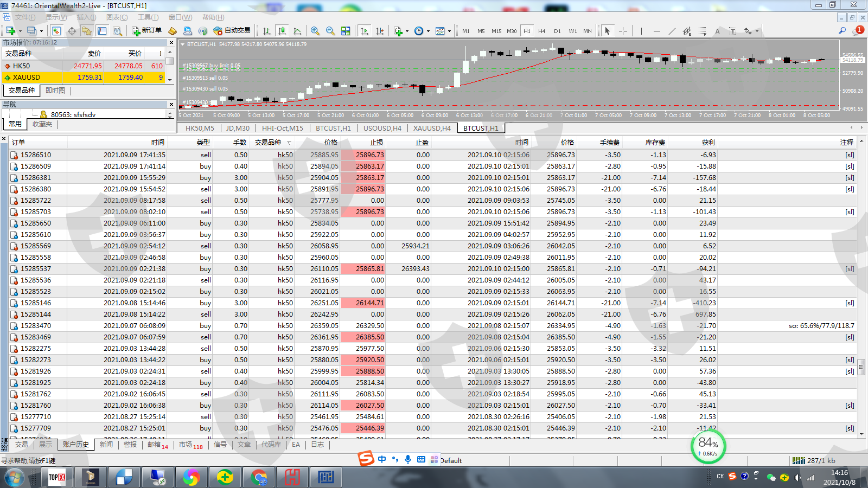Click the search magnifier icon top right
Image resolution: width=868 pixels, height=488 pixels.
pyautogui.click(x=842, y=31)
